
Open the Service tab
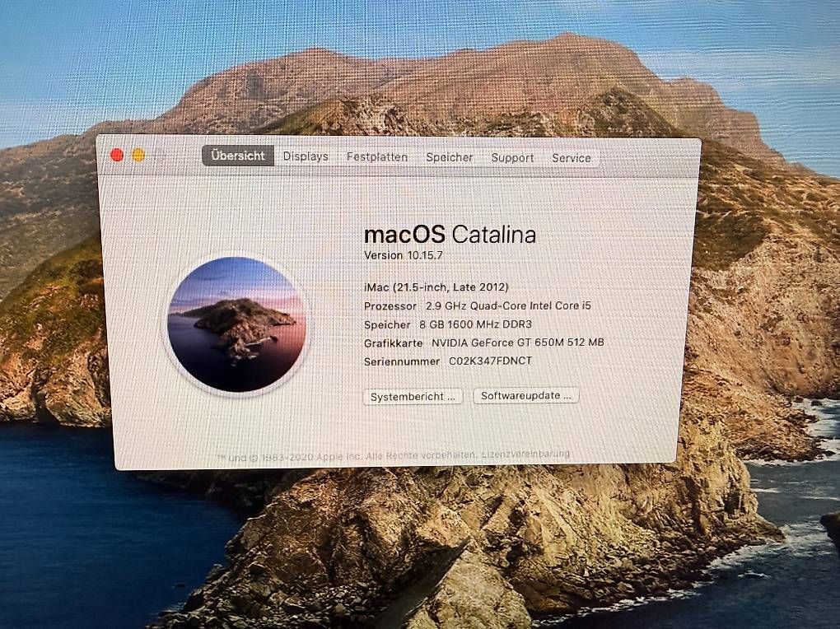click(x=571, y=158)
